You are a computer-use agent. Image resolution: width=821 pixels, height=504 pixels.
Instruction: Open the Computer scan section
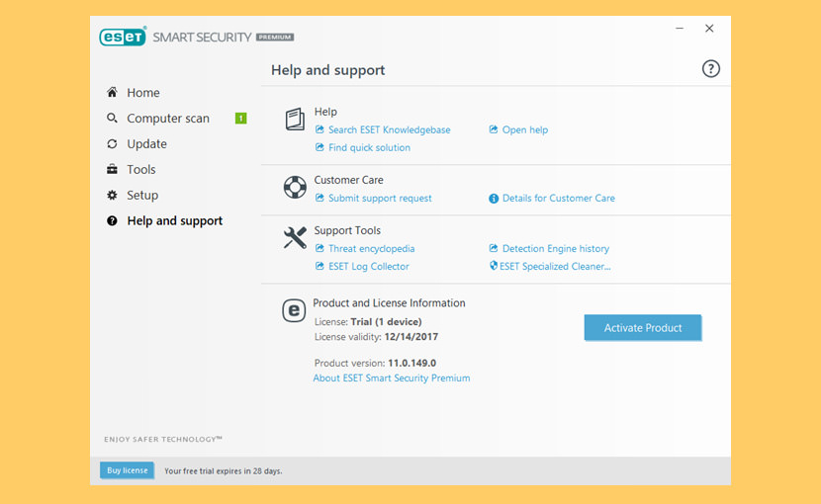click(168, 119)
